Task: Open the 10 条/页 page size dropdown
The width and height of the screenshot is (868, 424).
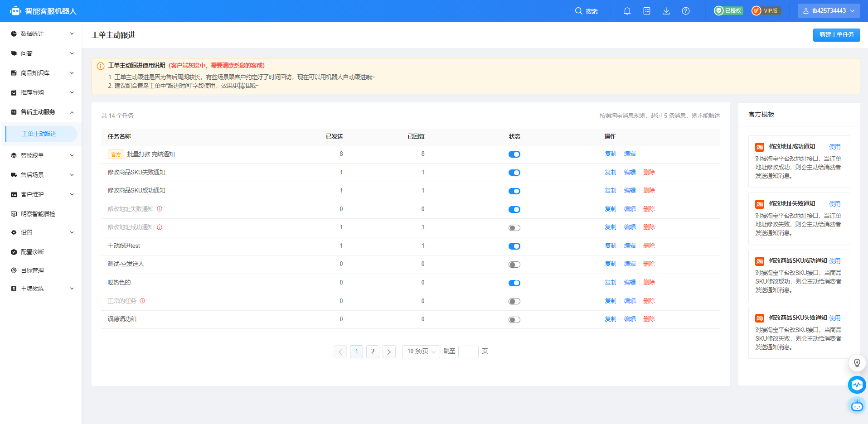Action: [421, 352]
